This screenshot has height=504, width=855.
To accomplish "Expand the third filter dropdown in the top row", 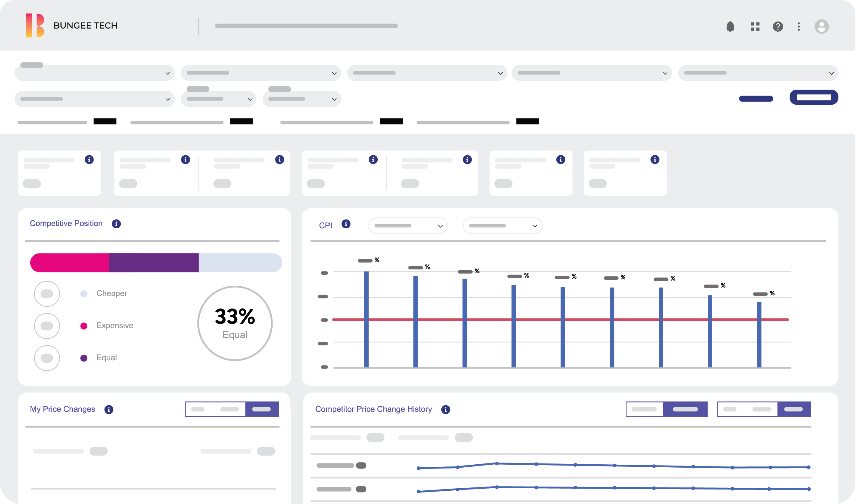I will click(x=427, y=73).
